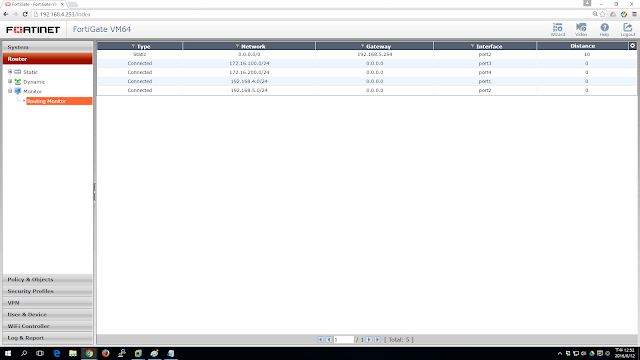640x360 pixels.
Task: Click the browser forward arrow
Action: pyautogui.click(x=16, y=14)
